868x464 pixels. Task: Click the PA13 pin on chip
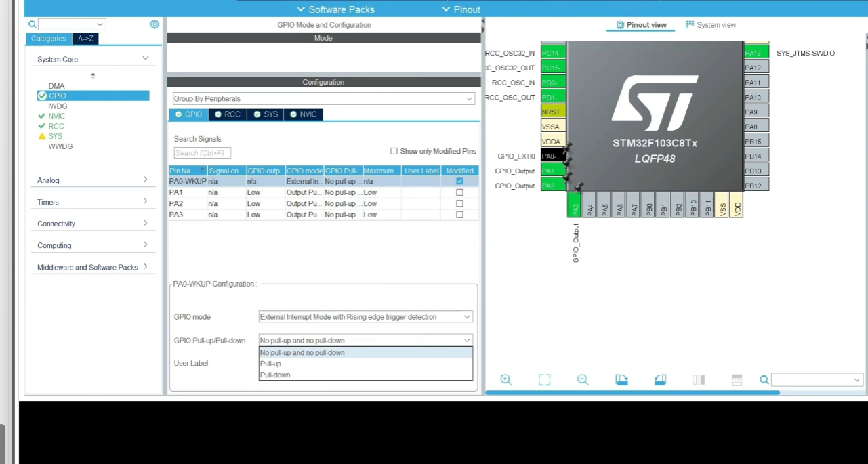(x=756, y=53)
